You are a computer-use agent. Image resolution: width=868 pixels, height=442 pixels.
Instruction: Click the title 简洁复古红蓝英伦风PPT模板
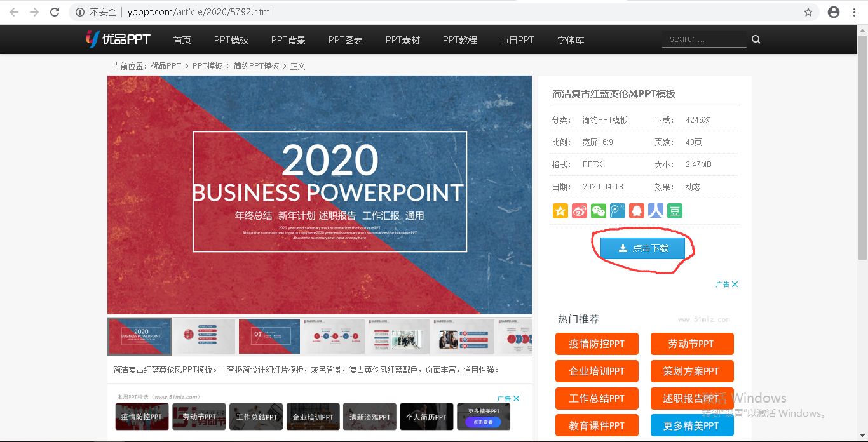pos(614,93)
